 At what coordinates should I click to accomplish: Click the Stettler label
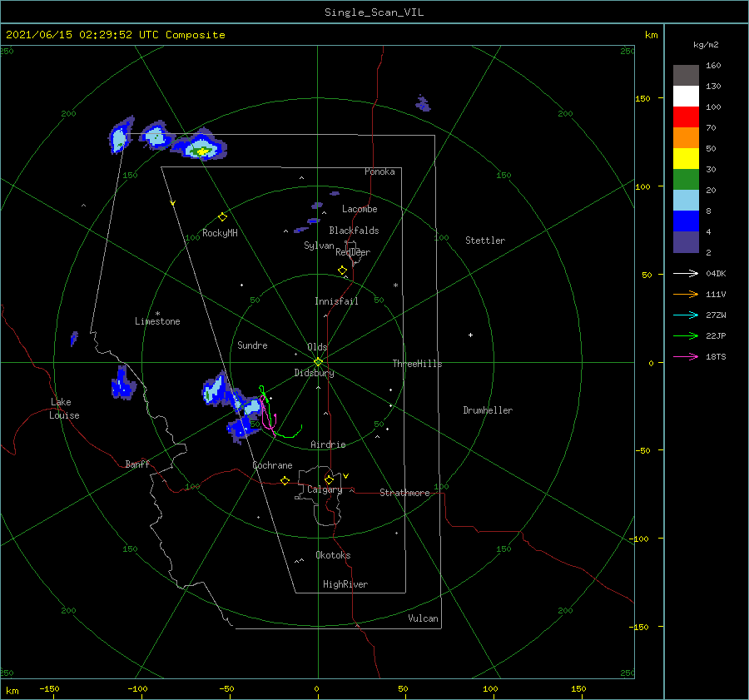coord(485,241)
